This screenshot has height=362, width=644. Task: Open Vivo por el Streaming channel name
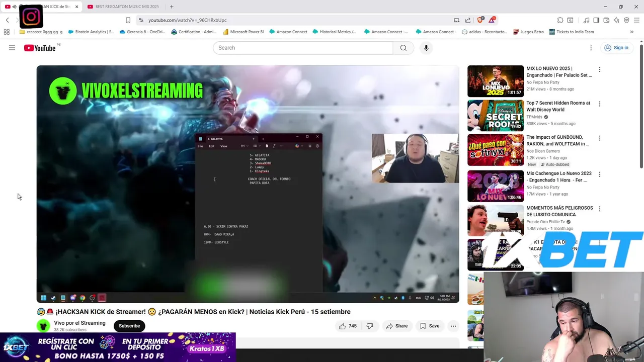(79, 323)
